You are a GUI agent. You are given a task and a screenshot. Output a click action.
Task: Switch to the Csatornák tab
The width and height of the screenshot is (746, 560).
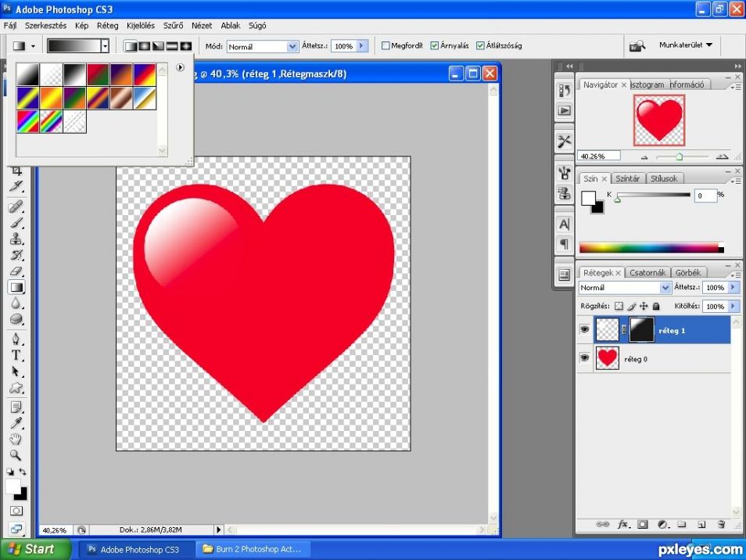point(647,273)
